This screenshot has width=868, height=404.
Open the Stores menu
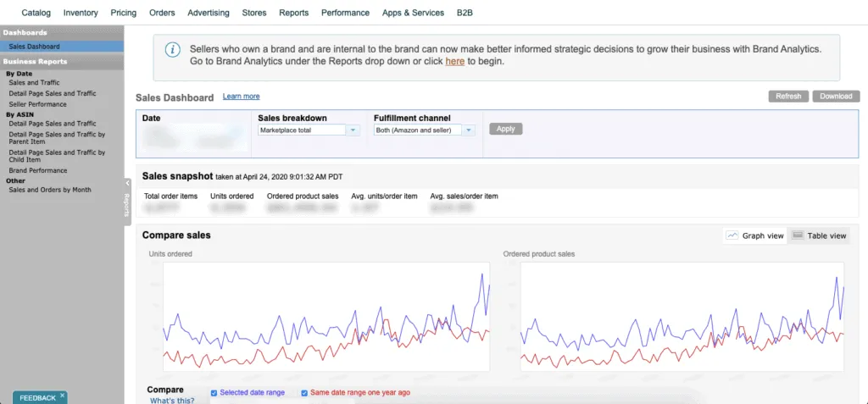tap(254, 13)
